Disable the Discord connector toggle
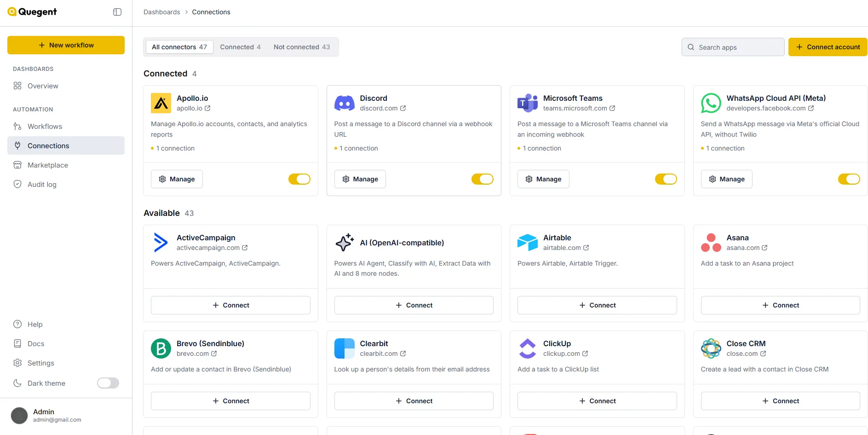Viewport: 868px width, 435px height. [483, 179]
